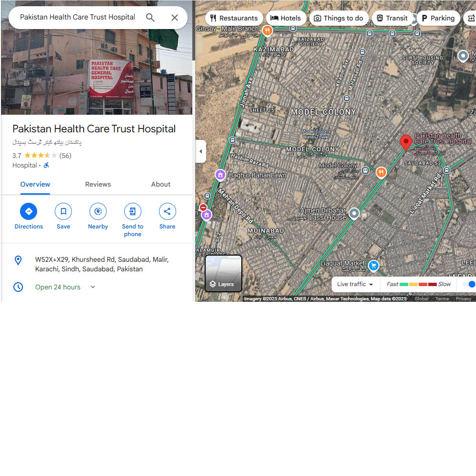Click the bus stop icon left of Hashim Raza Rd
Viewport: 476px width, 476px height.
233,140
